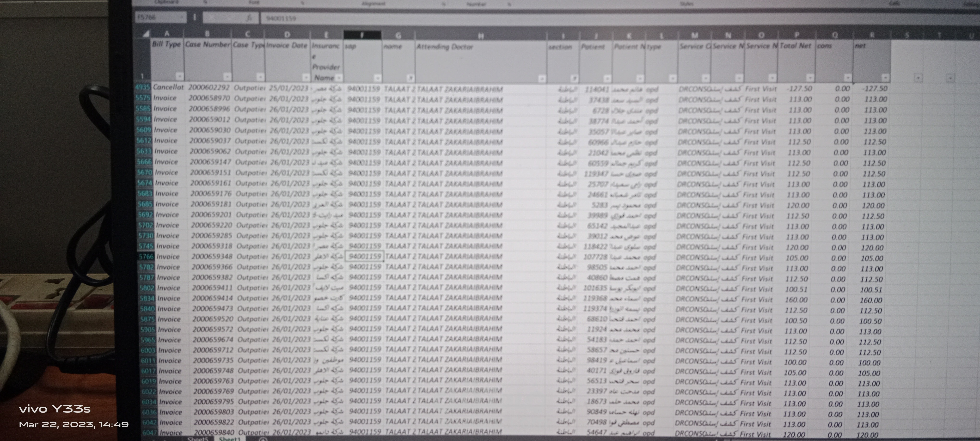Switch to the Sheet5 tab

[x=198, y=439]
